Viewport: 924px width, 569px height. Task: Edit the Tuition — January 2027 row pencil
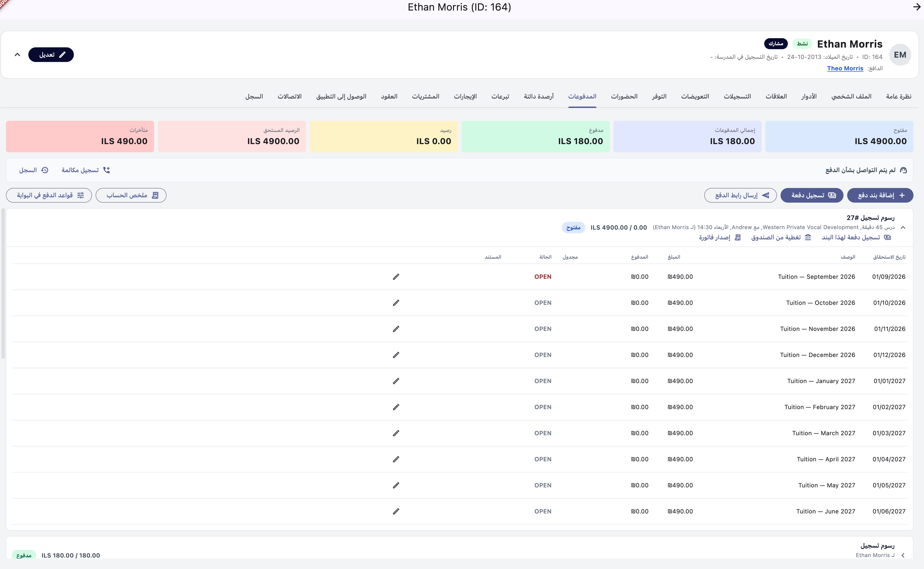point(396,381)
